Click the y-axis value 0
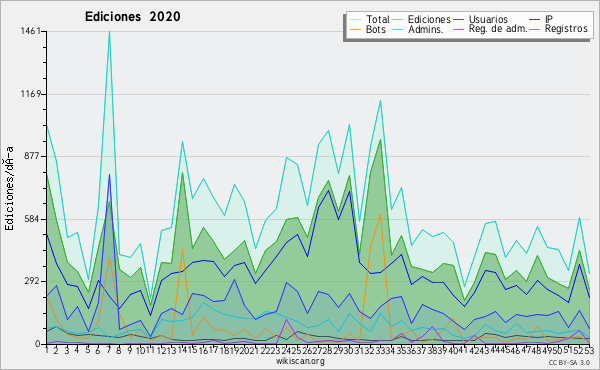Screen dimensions: 600x370 click(38, 344)
